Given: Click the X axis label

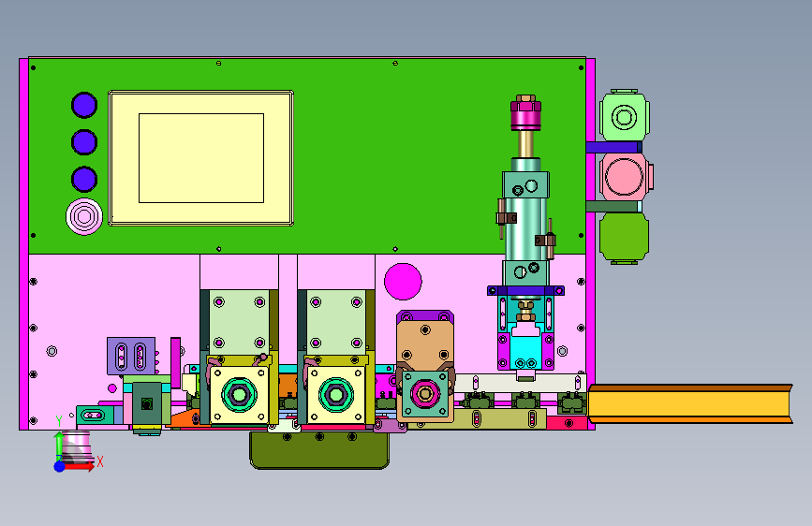Looking at the screenshot, I should (x=100, y=461).
